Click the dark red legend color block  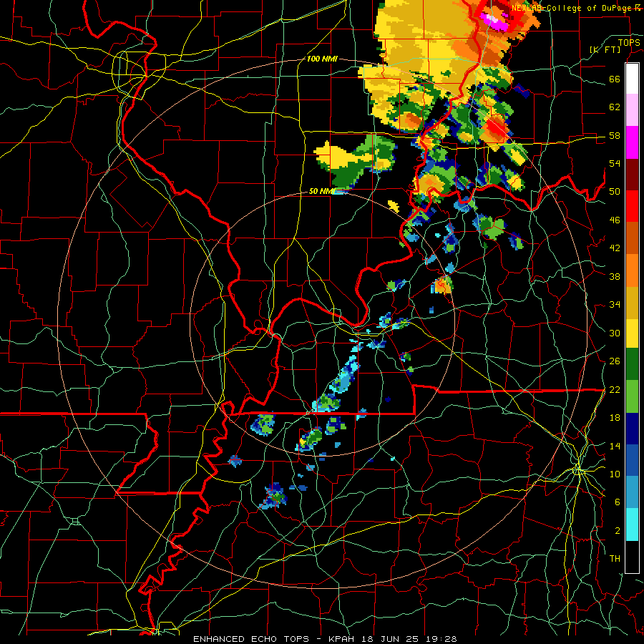(x=632, y=174)
